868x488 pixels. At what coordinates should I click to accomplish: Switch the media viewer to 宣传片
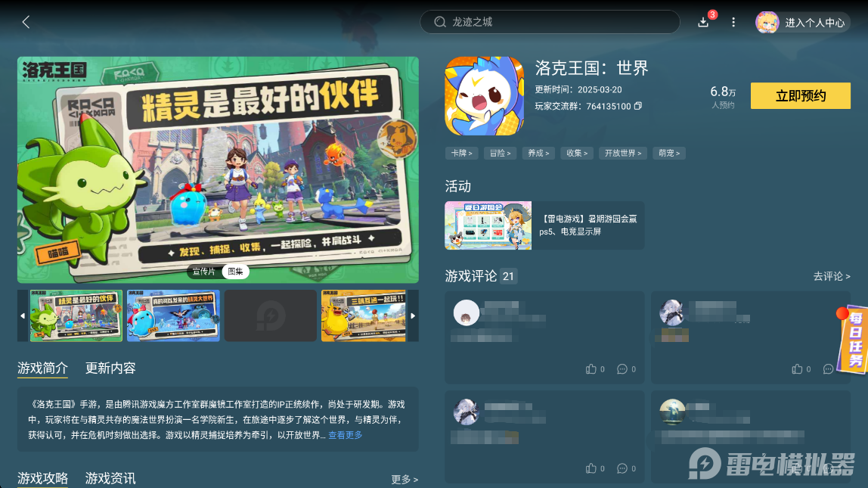click(203, 272)
